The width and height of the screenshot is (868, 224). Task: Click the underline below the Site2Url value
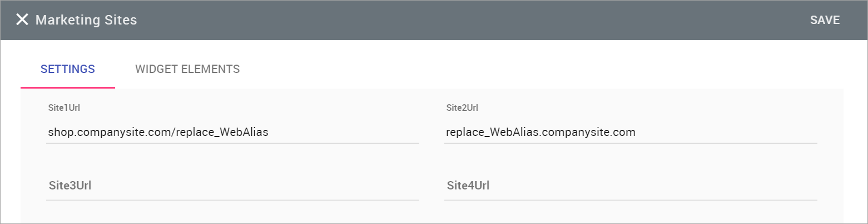click(631, 143)
